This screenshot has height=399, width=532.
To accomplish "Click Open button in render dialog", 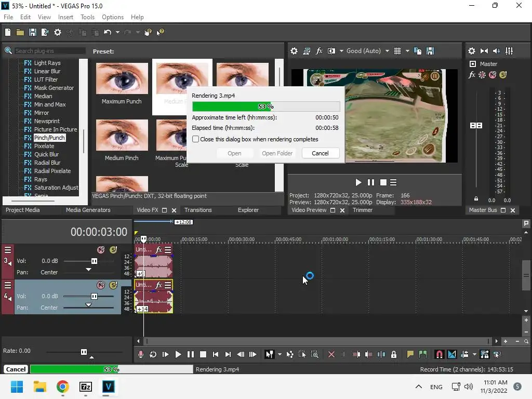I will point(234,153).
